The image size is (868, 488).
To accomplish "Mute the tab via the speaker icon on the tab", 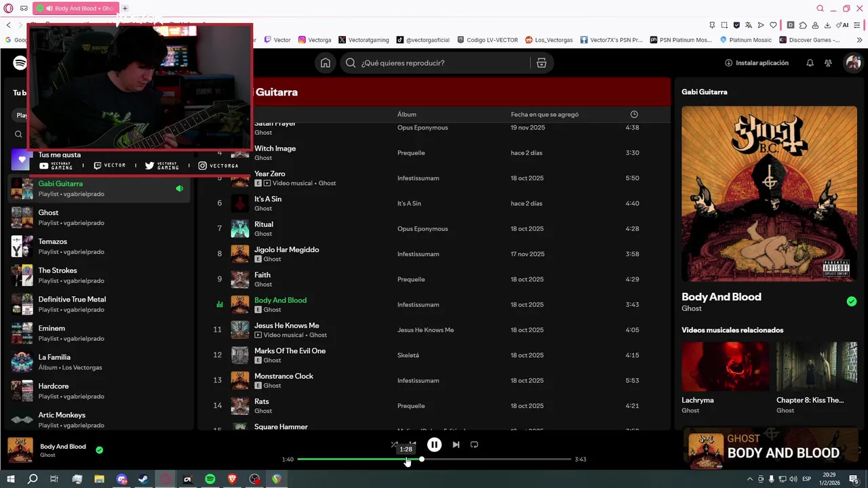I will point(49,8).
